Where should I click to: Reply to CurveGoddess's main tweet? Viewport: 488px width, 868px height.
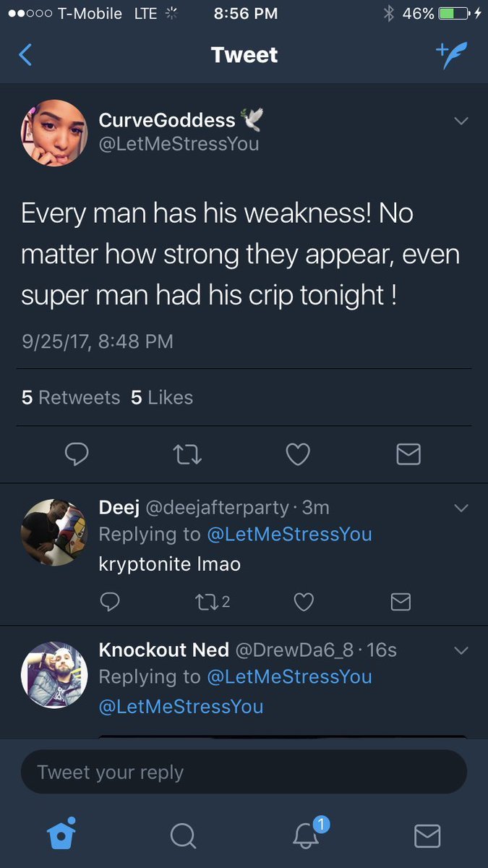(77, 454)
